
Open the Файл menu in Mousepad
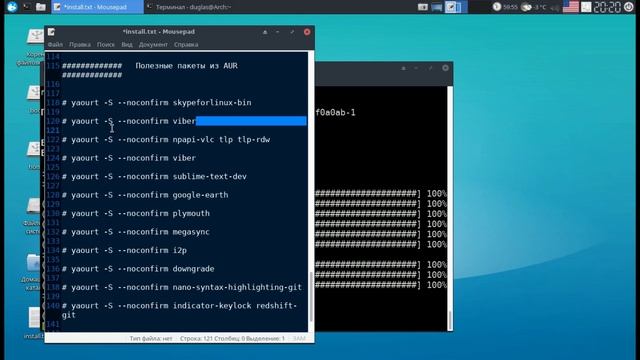coord(55,44)
